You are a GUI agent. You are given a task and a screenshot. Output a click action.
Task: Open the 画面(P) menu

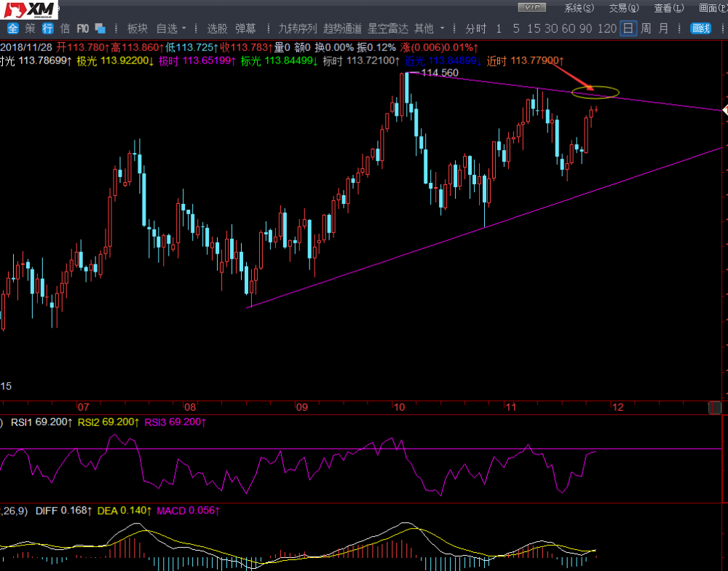click(x=713, y=8)
